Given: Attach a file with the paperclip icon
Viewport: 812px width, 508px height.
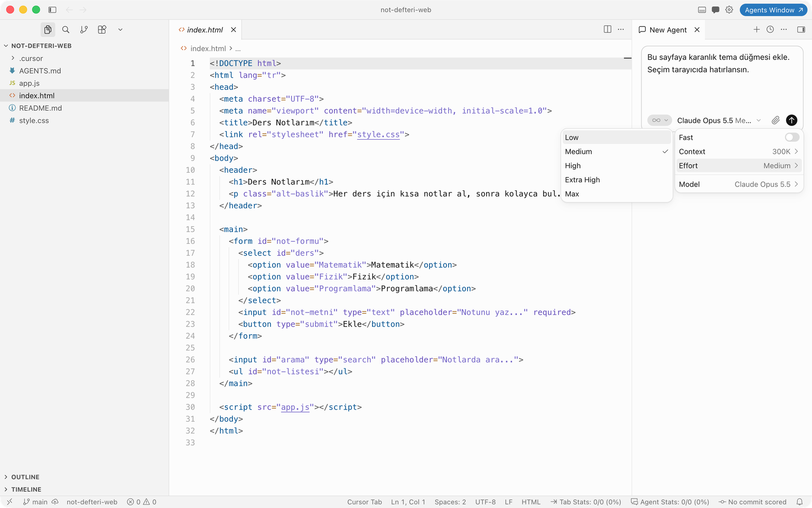Looking at the screenshot, I should click(x=776, y=120).
